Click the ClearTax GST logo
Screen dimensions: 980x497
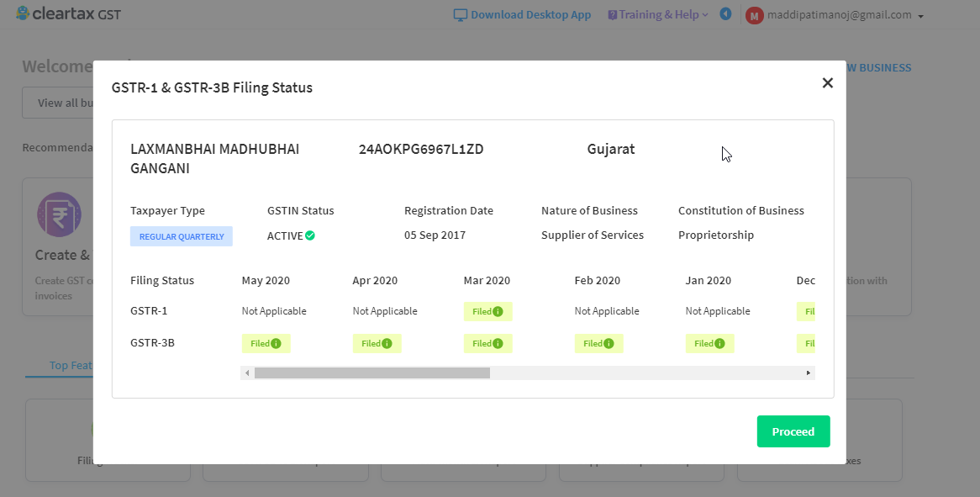point(67,13)
